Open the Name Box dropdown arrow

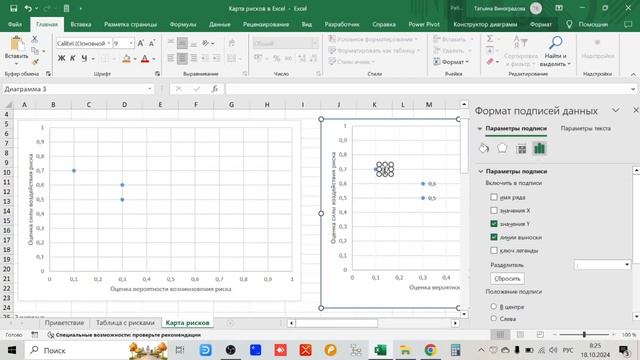point(150,89)
